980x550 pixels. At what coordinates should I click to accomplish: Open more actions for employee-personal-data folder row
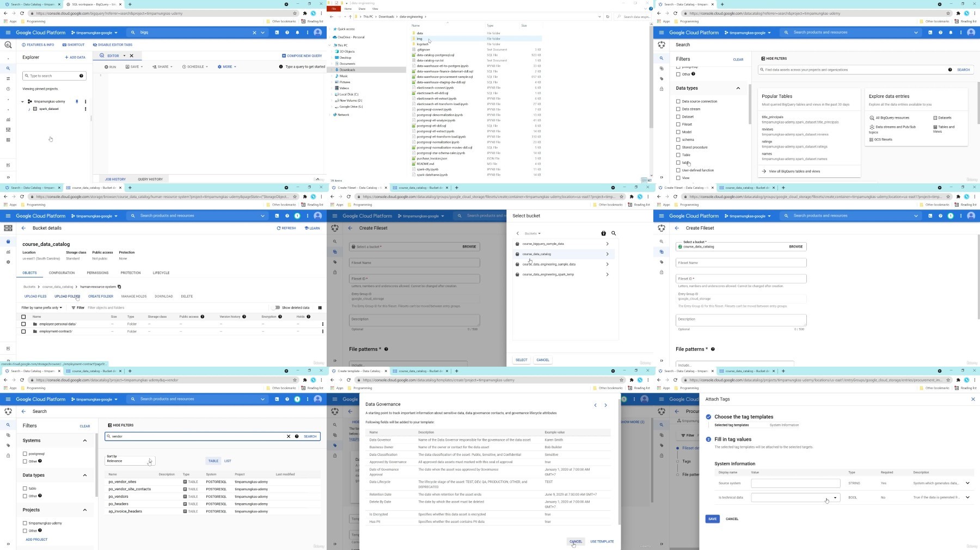(x=322, y=324)
